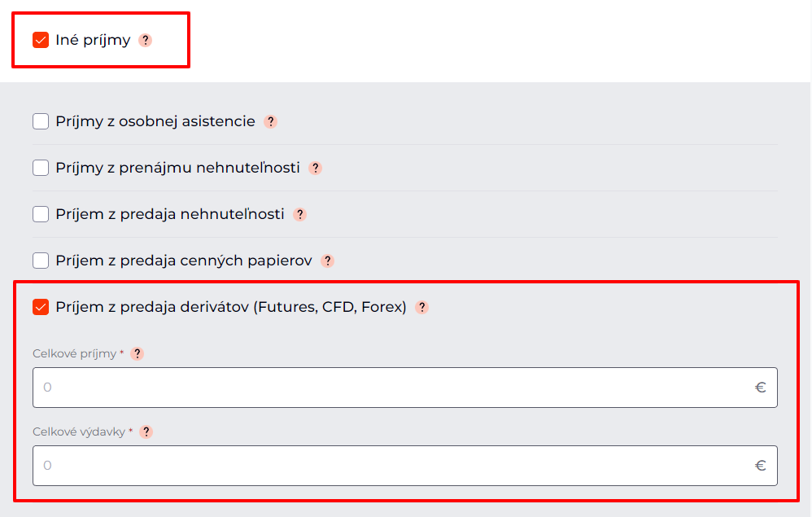This screenshot has width=812, height=517.
Task: Open the Celkové príjmy help tooltip
Action: 138,353
